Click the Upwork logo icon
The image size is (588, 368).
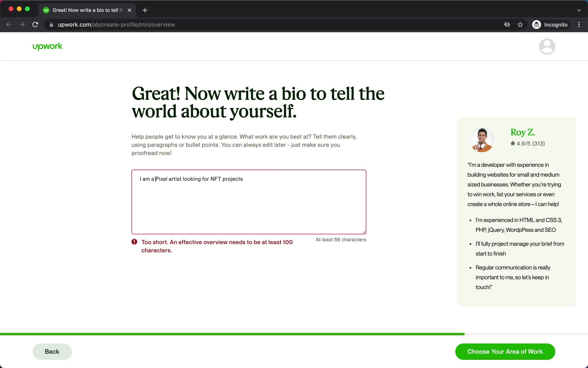tap(47, 47)
